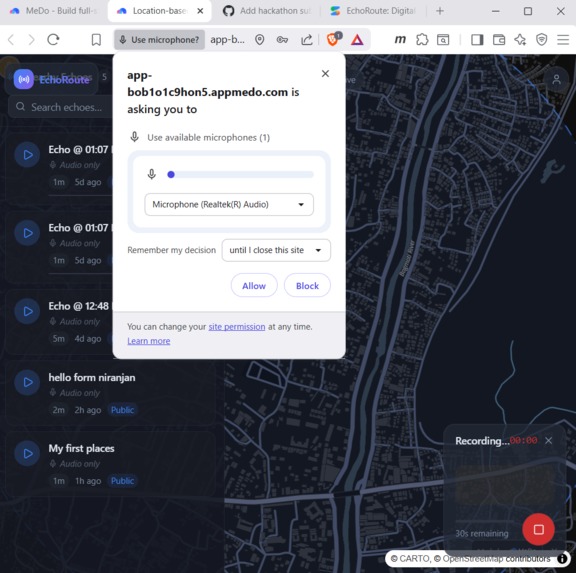
Task: Open the extensions puzzle icon
Action: [x=422, y=39]
